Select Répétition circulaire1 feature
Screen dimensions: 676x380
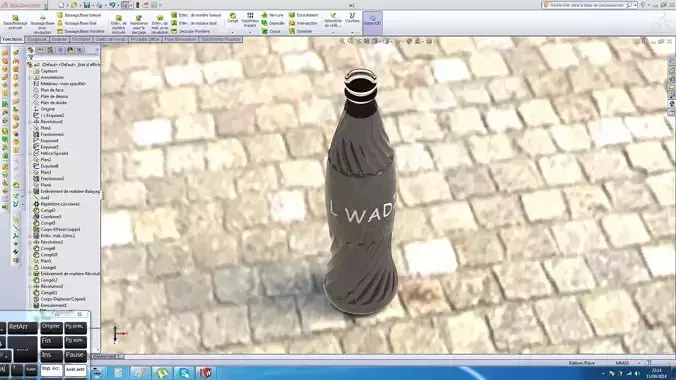tap(60, 204)
